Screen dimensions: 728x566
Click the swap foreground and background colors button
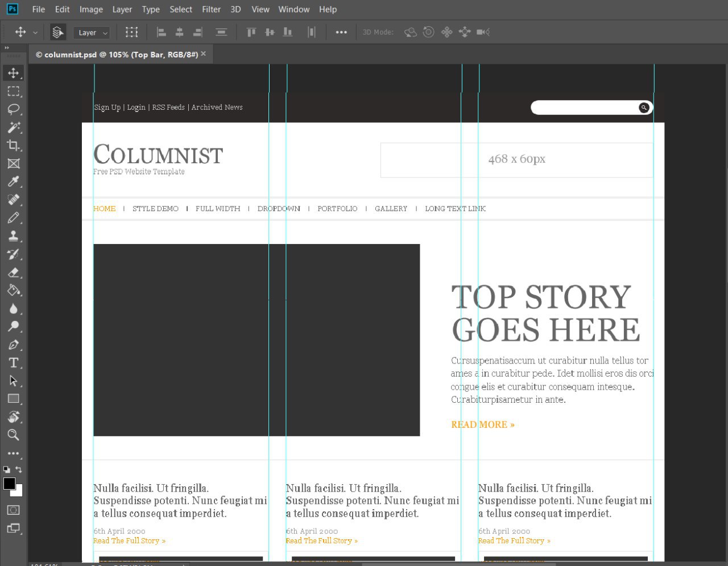click(19, 469)
